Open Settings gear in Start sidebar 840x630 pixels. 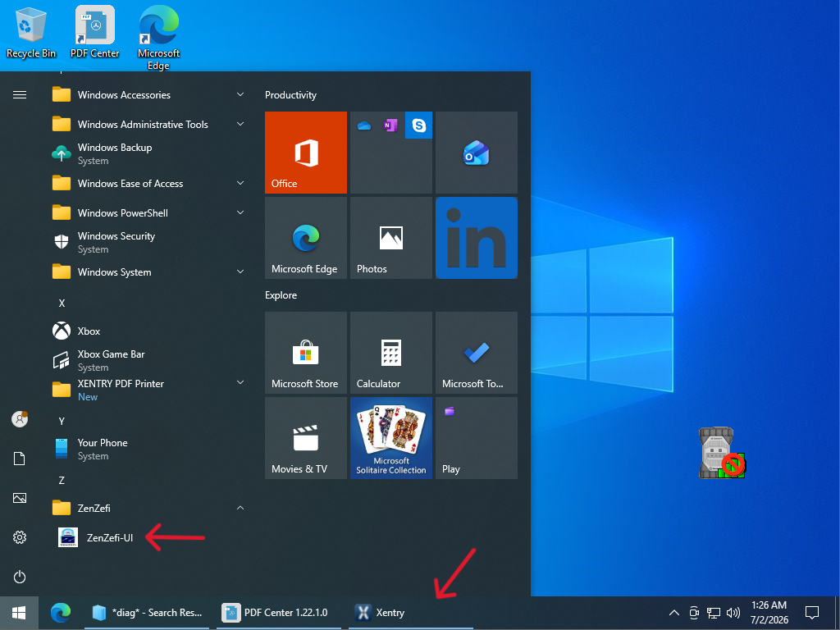click(20, 537)
